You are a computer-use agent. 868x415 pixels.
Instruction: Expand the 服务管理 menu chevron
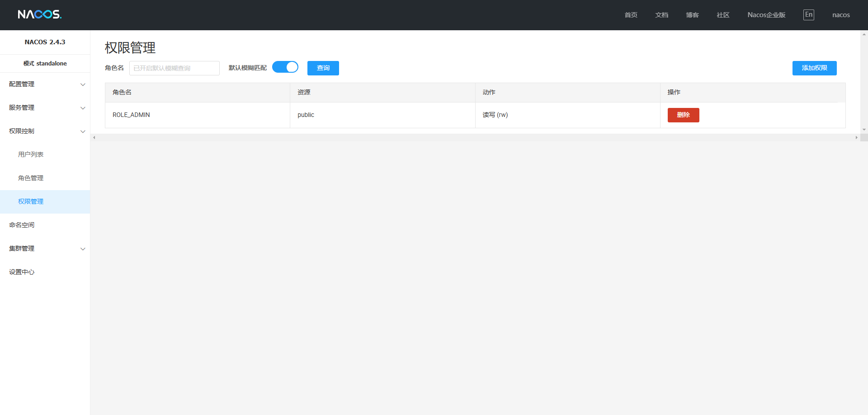click(83, 108)
